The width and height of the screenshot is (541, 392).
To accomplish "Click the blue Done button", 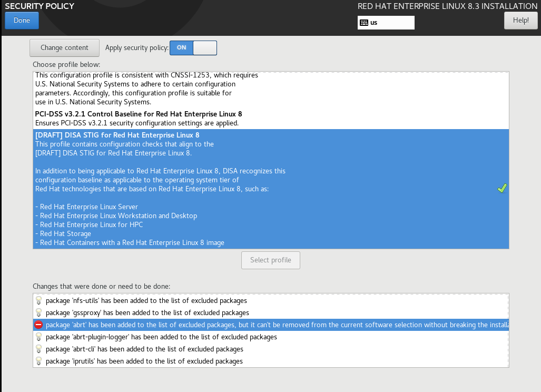I will (22, 21).
